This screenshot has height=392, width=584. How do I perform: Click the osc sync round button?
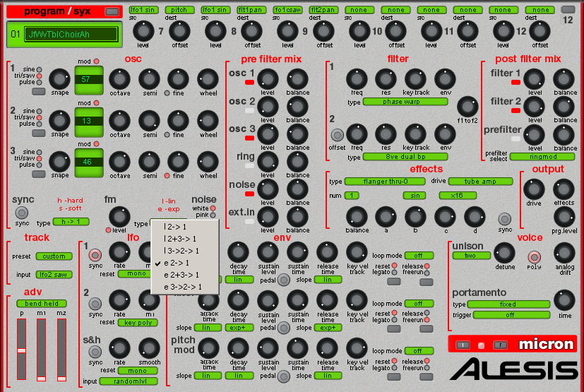coord(21,213)
